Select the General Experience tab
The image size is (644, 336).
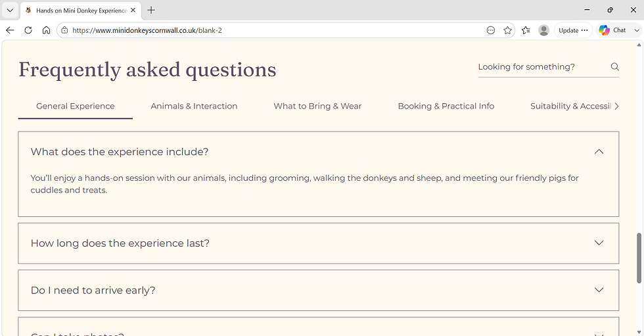click(x=75, y=106)
